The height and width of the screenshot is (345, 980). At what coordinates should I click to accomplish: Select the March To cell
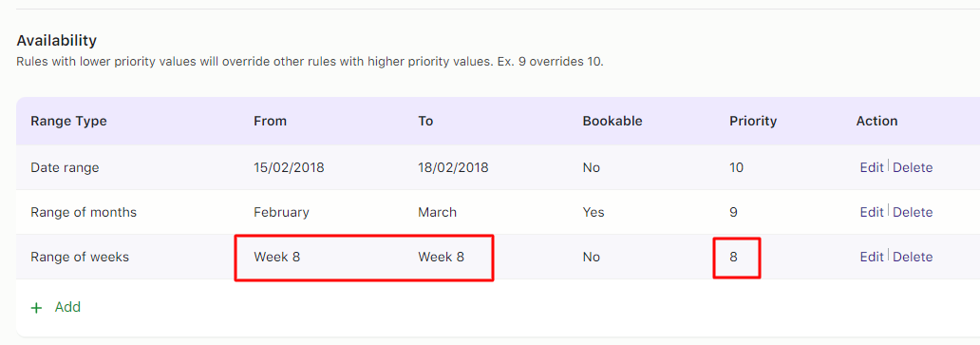point(438,212)
